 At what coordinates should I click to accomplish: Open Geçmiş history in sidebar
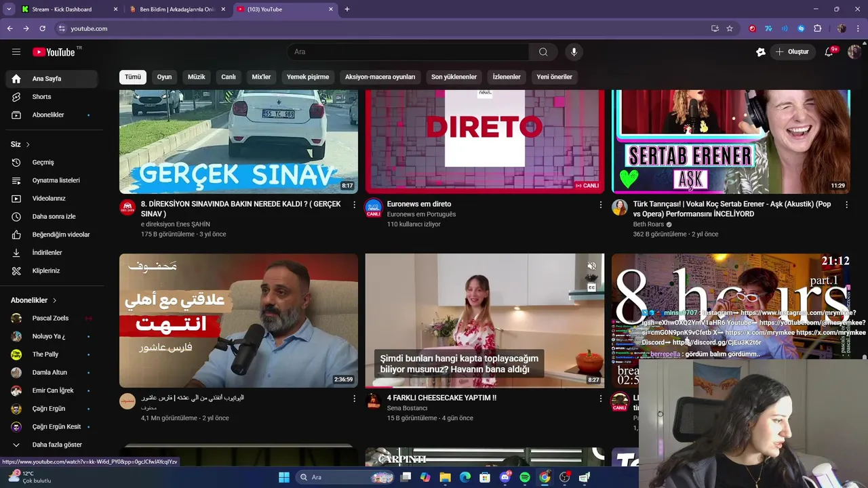(x=52, y=163)
